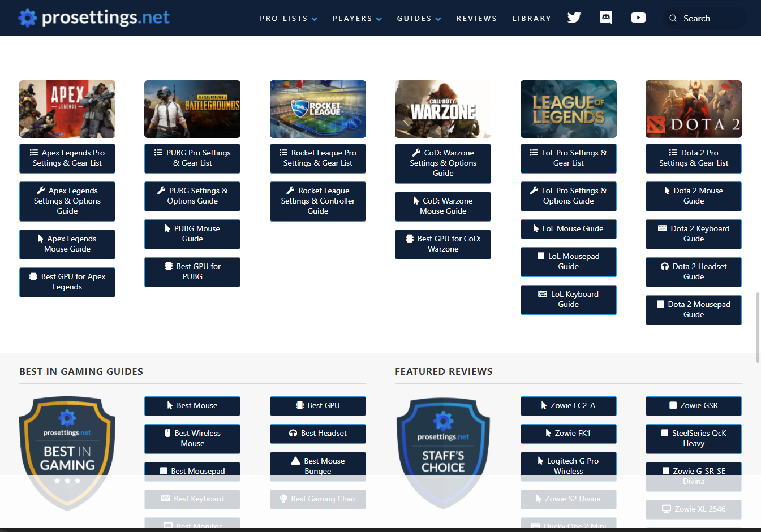Viewport: 761px width, 532px height.
Task: Open Dota 2 Keyboard Guide
Action: pos(694,234)
